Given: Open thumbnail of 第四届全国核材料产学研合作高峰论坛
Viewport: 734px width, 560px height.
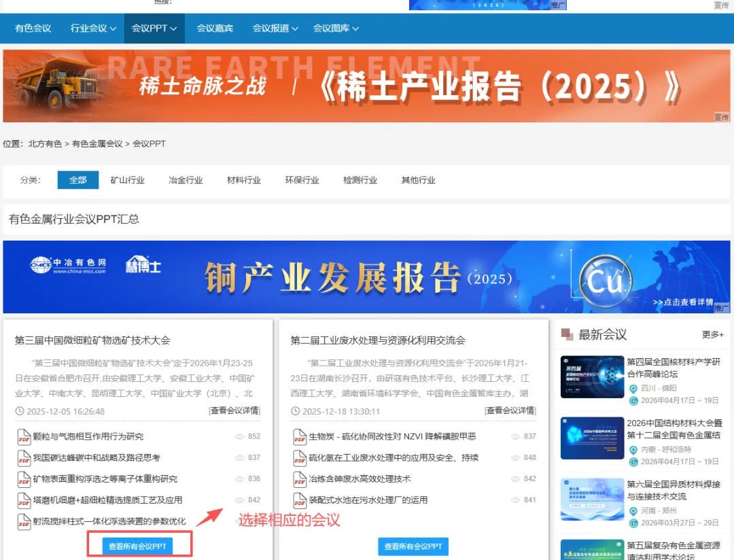Looking at the screenshot, I should (x=592, y=377).
